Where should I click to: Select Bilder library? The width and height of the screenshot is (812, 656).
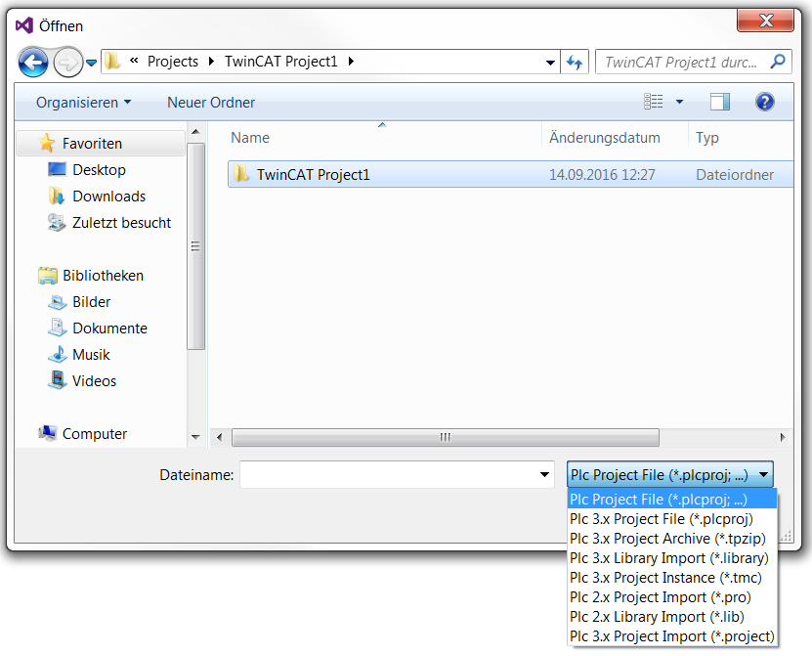(x=92, y=302)
